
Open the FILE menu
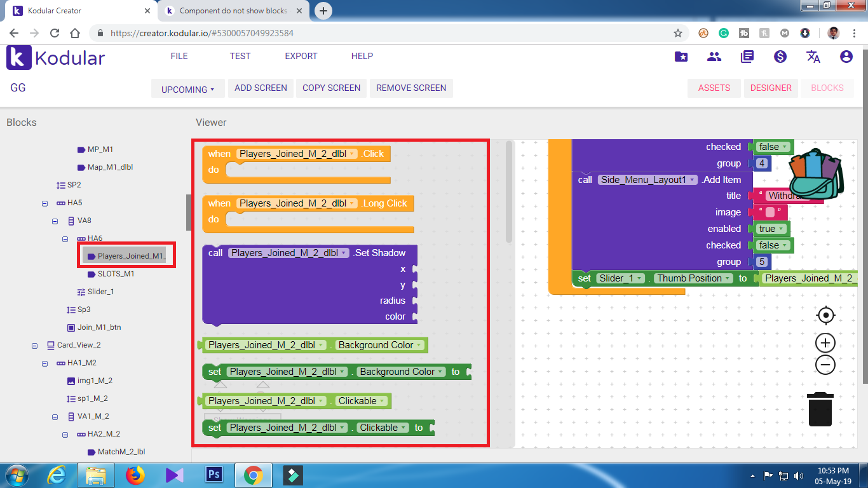(179, 56)
